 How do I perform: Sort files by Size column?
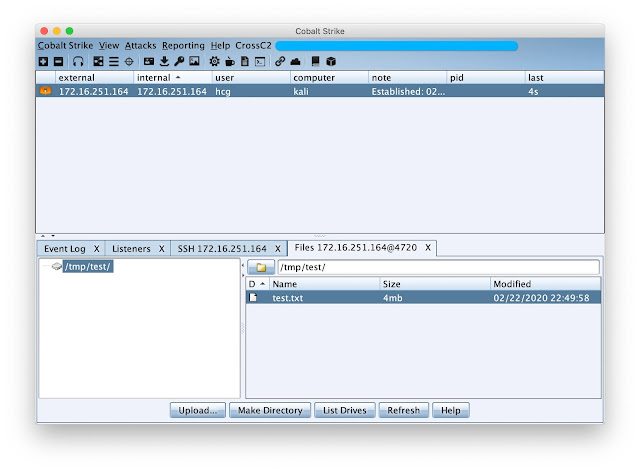tap(435, 284)
